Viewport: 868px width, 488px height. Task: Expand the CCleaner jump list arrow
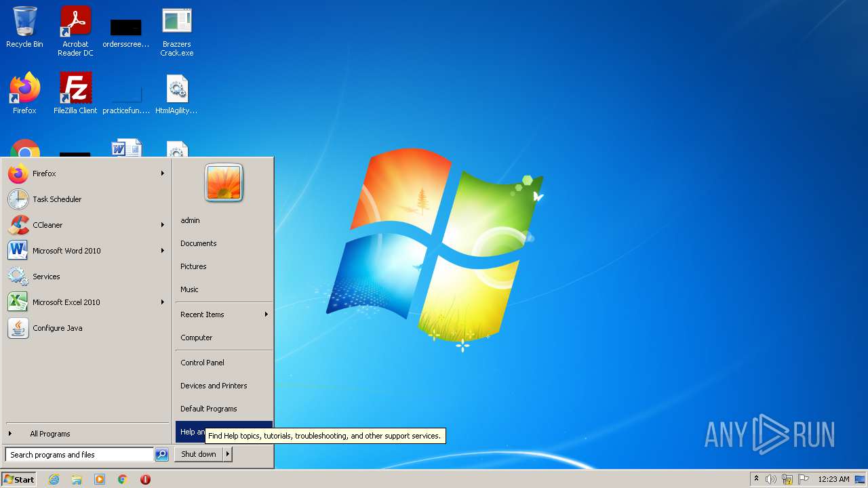pos(163,225)
